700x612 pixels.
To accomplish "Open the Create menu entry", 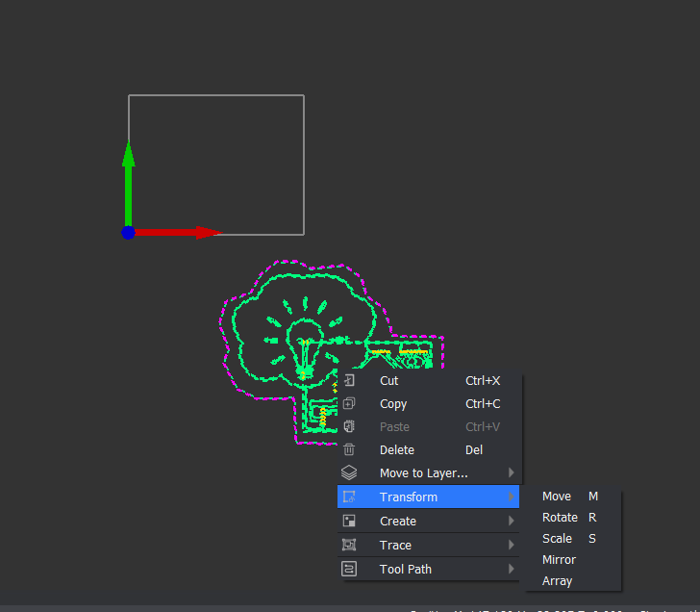I will (x=428, y=521).
